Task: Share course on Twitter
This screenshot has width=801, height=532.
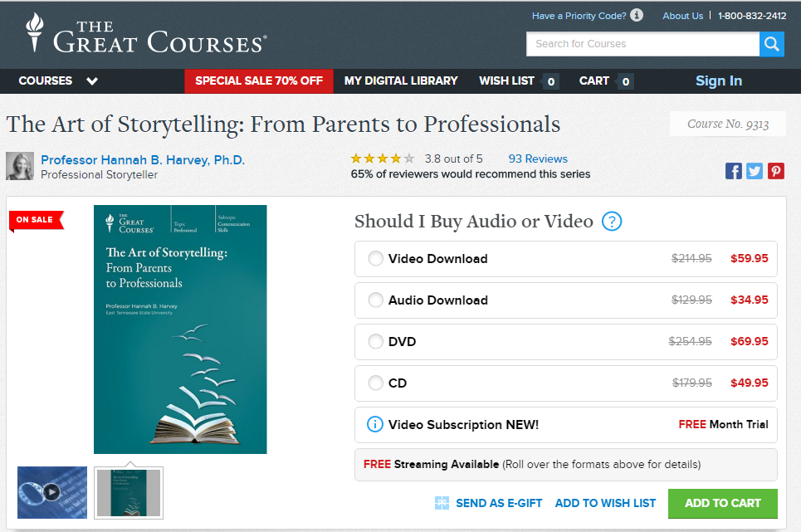Action: (x=755, y=171)
